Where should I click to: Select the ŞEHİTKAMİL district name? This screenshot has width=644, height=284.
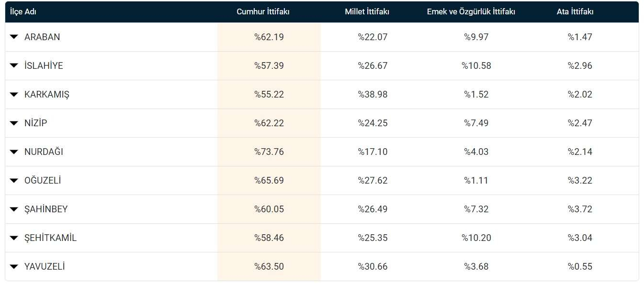click(50, 238)
